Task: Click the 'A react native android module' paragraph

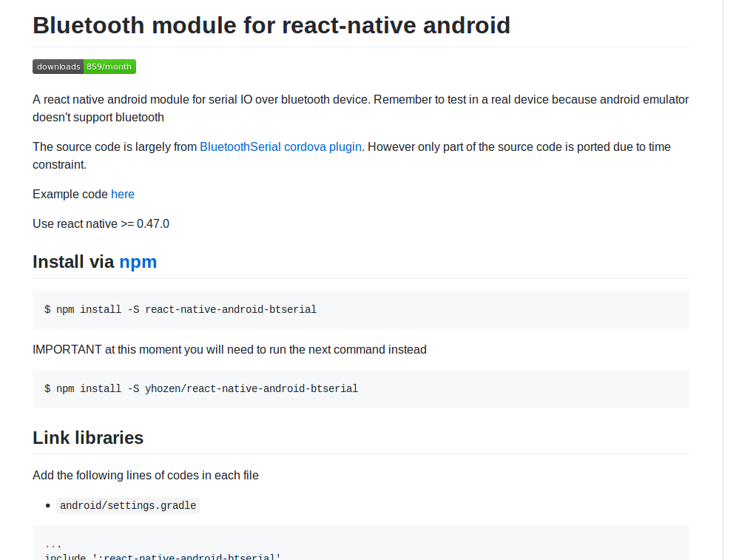Action: 360,109
